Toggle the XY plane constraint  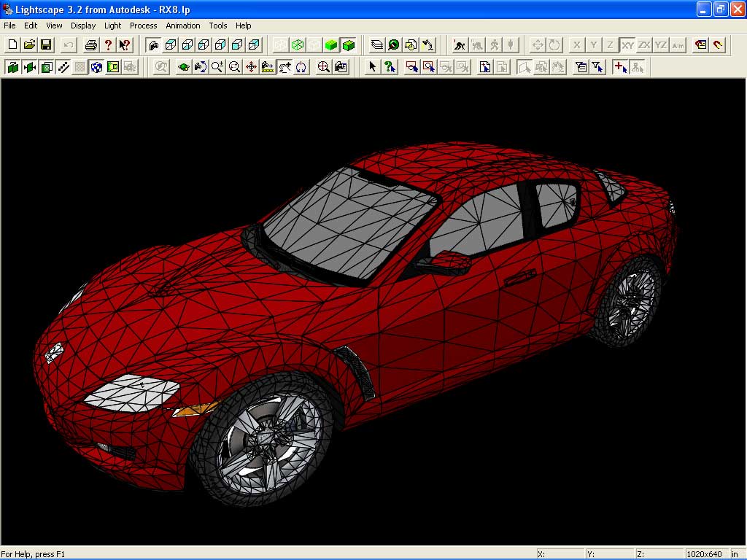(627, 45)
